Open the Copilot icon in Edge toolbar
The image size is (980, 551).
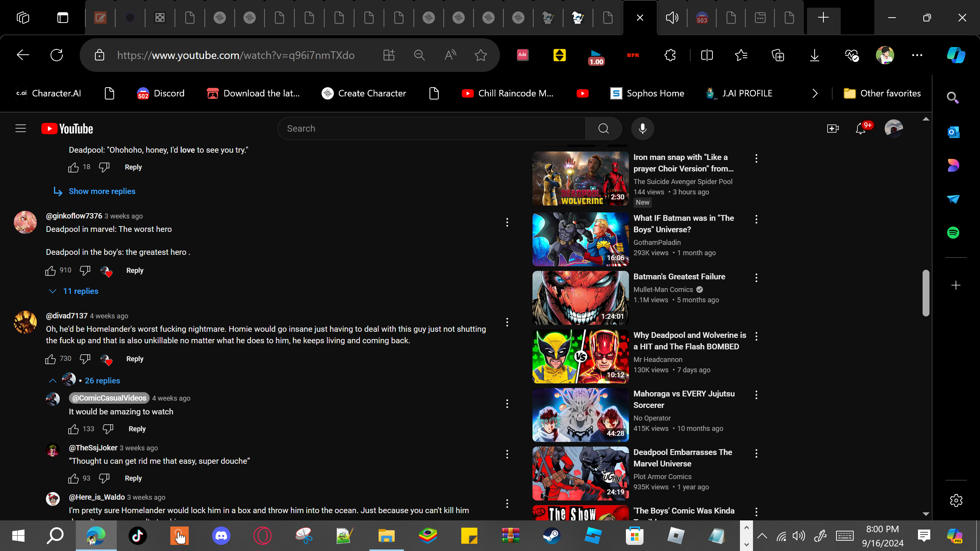tap(956, 55)
